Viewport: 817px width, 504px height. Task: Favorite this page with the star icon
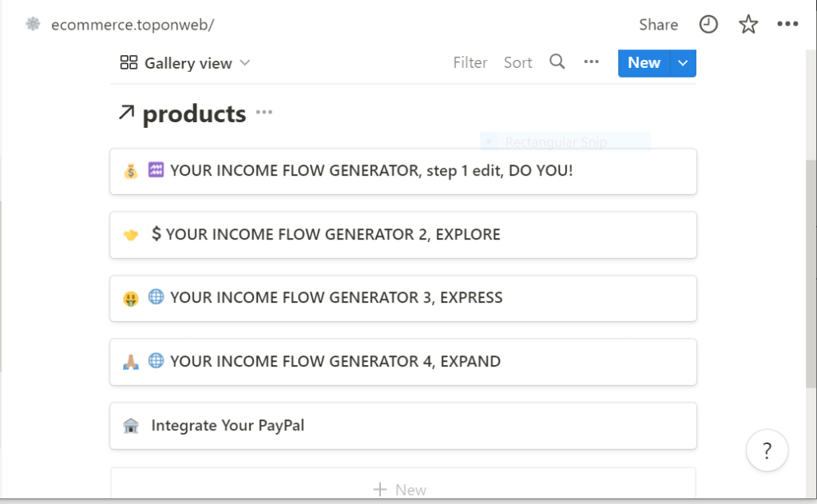click(748, 25)
